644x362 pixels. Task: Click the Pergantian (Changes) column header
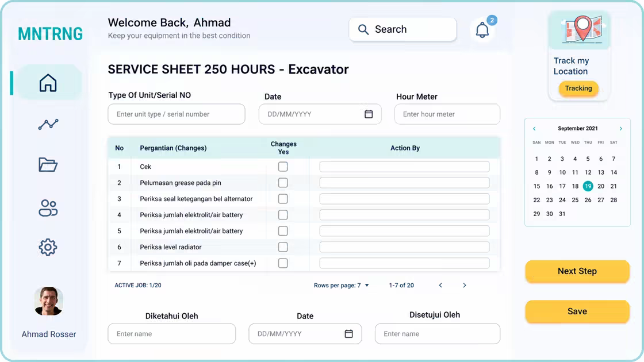point(173,148)
